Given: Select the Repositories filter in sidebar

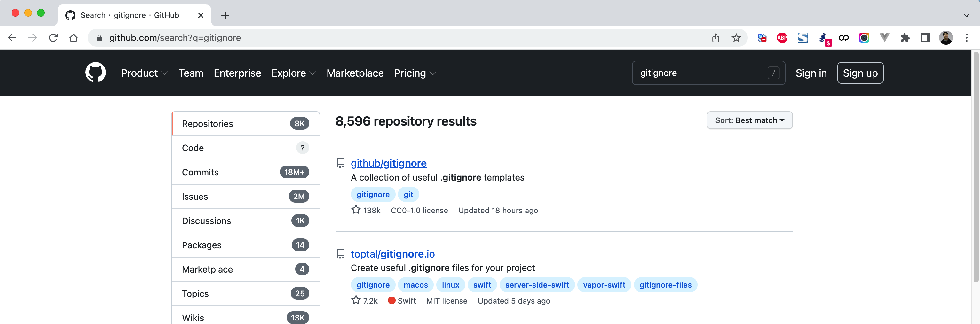Looking at the screenshot, I should coord(246,123).
